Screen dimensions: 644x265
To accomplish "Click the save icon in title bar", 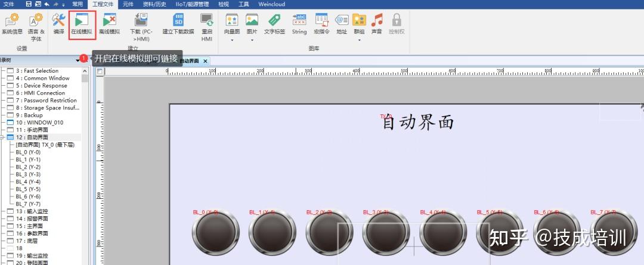I will tap(29, 4).
